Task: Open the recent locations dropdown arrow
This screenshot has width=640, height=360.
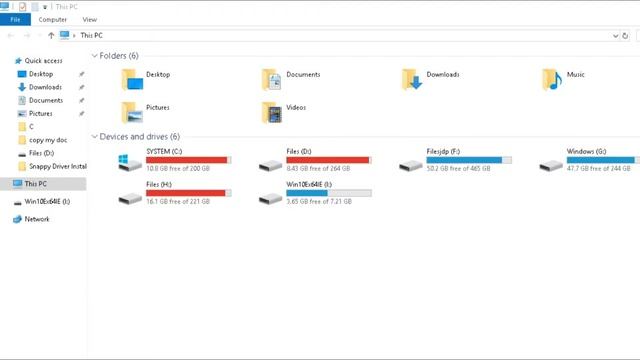Action: pos(40,36)
